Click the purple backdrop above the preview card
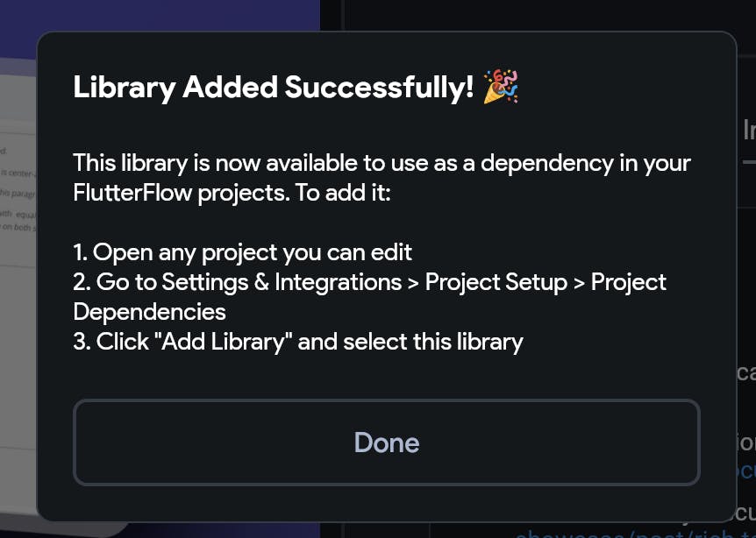The height and width of the screenshot is (538, 756). tap(159, 14)
